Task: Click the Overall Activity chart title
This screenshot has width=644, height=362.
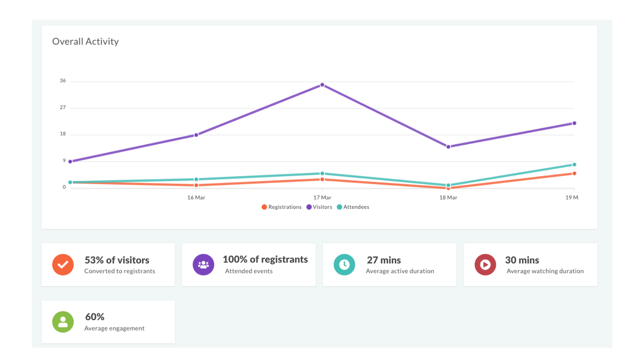Action: coord(85,41)
